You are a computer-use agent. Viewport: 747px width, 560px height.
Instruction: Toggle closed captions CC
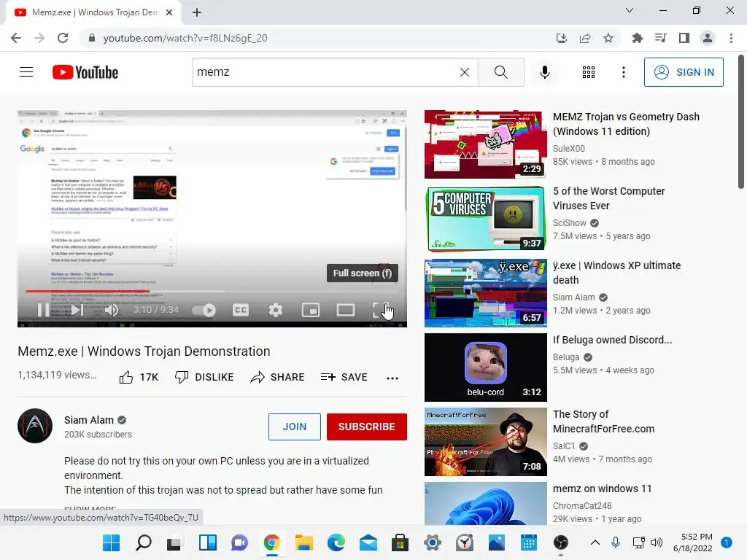coord(241,311)
